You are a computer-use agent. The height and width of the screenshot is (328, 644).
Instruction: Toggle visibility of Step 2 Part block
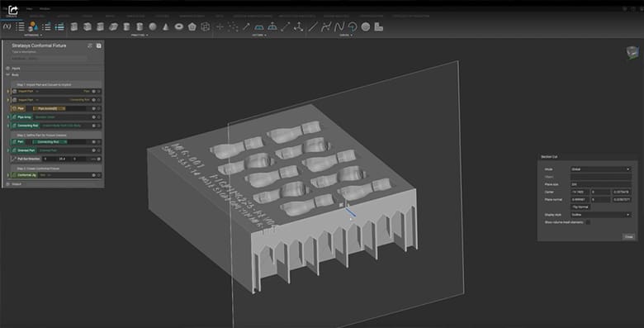click(x=93, y=142)
